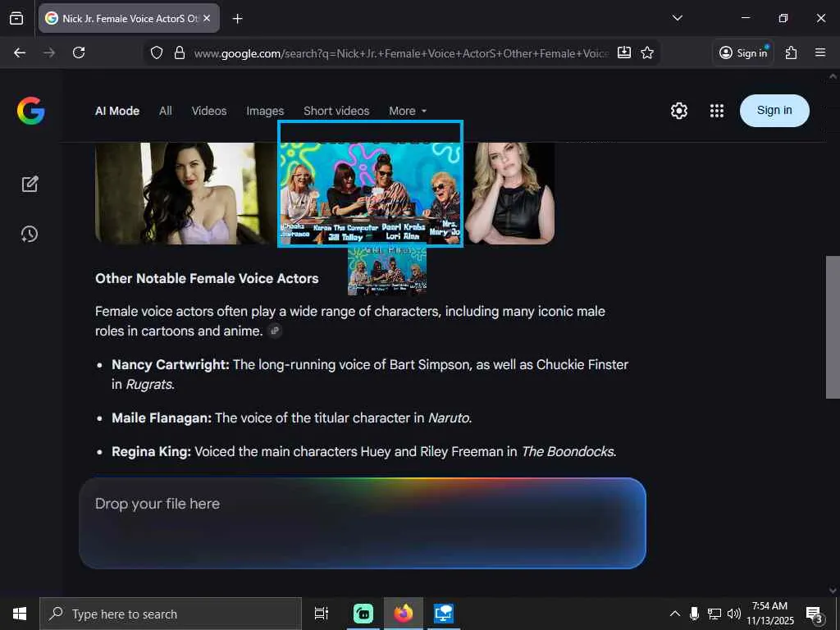The image size is (840, 630).
Task: Bookmark this page with star icon
Action: (647, 52)
